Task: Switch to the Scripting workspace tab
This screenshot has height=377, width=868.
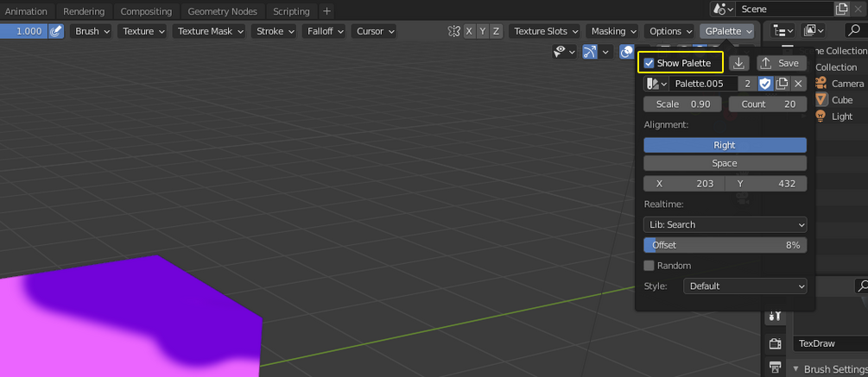Action: 291,11
